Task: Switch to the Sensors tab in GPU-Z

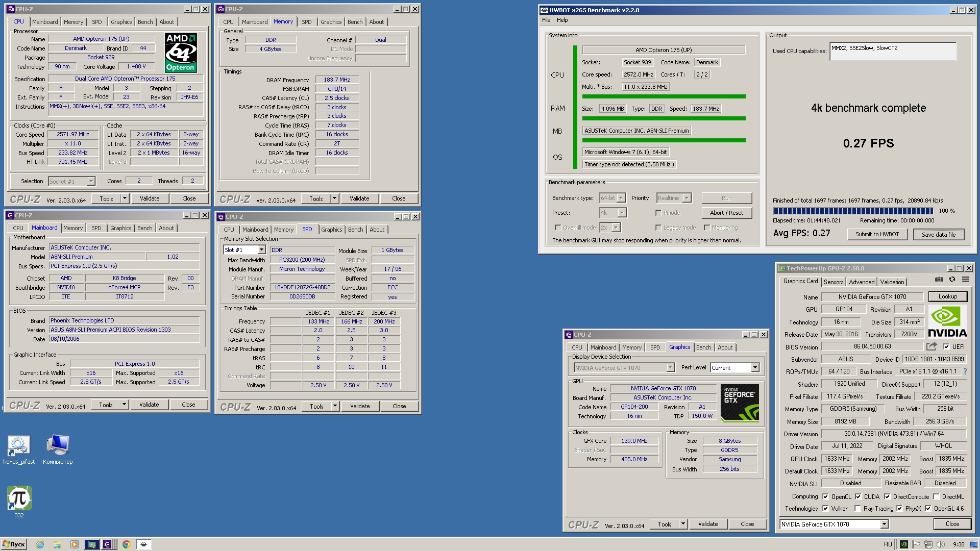Action: coord(834,282)
